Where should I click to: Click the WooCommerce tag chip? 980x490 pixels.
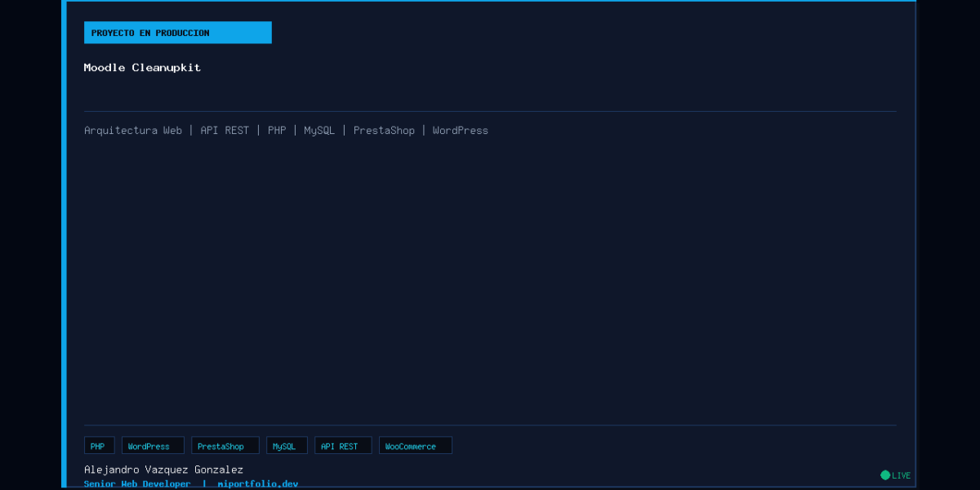pos(415,446)
